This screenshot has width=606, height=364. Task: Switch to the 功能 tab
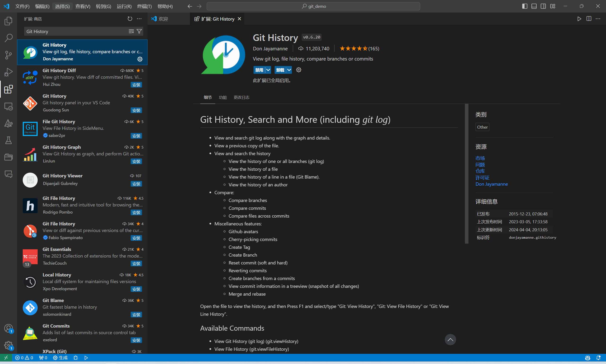[x=222, y=97]
